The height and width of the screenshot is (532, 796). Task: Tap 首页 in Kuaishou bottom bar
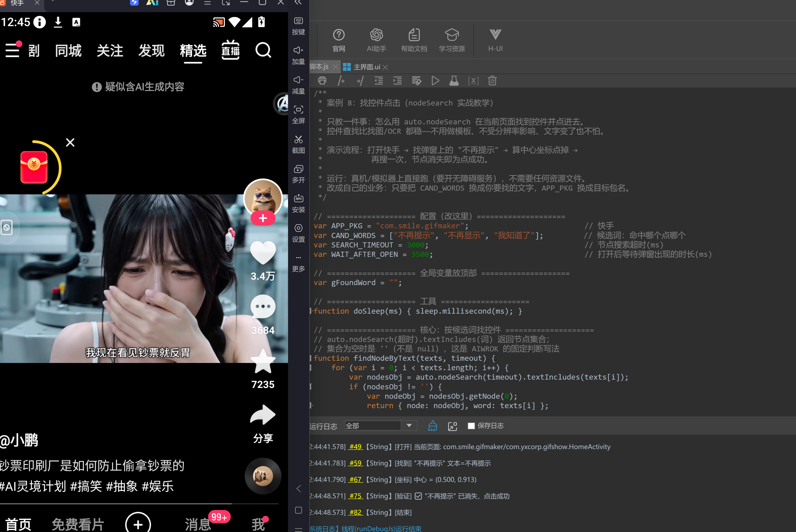click(x=18, y=524)
